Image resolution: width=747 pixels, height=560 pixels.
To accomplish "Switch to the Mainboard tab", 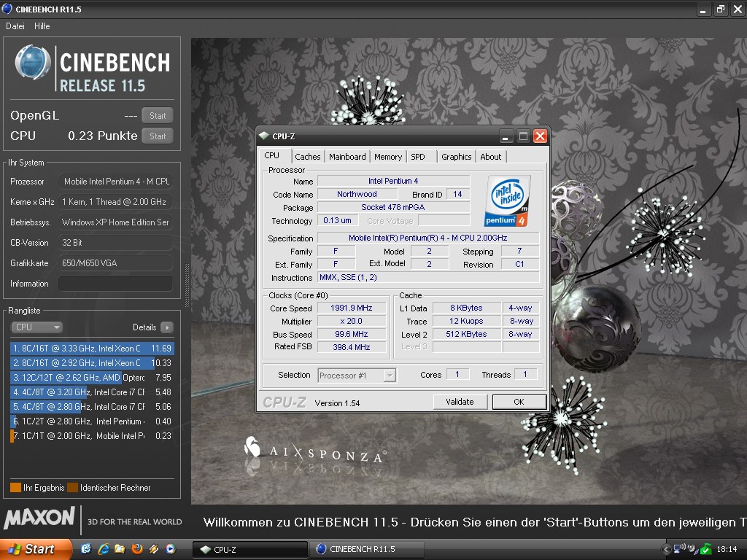I will pyautogui.click(x=347, y=157).
